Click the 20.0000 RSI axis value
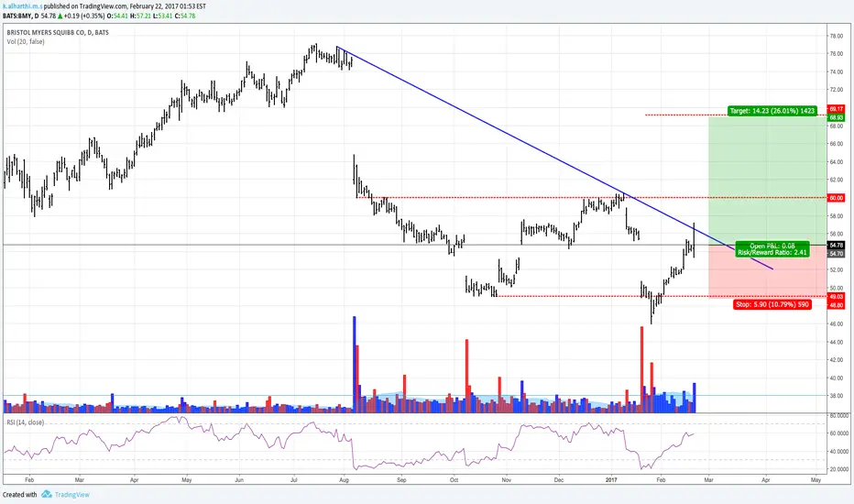854x504 pixels. pos(838,469)
